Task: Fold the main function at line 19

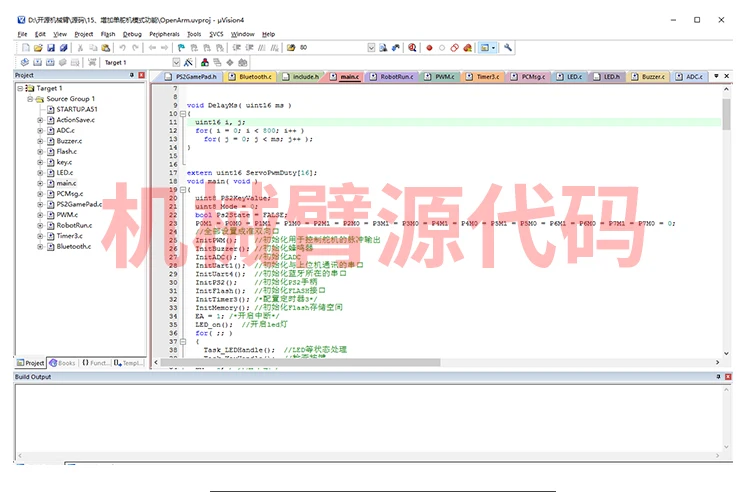Action: click(x=183, y=190)
